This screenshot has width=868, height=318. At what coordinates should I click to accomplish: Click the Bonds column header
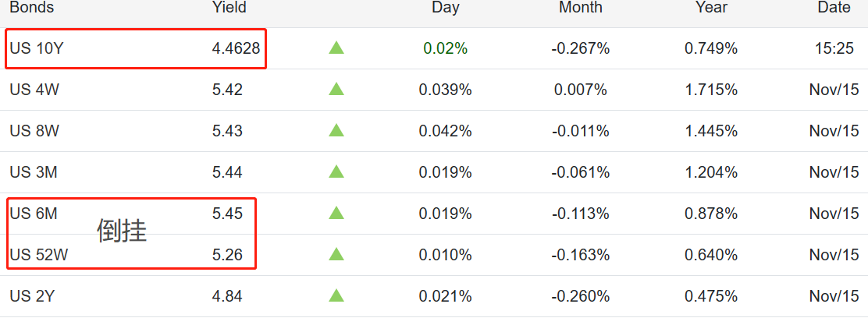click(31, 8)
